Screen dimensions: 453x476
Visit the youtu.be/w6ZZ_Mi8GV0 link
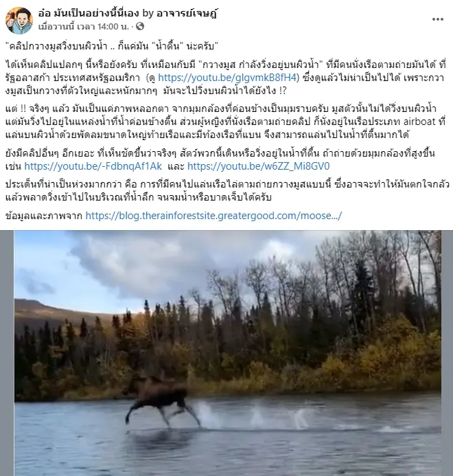259,166
